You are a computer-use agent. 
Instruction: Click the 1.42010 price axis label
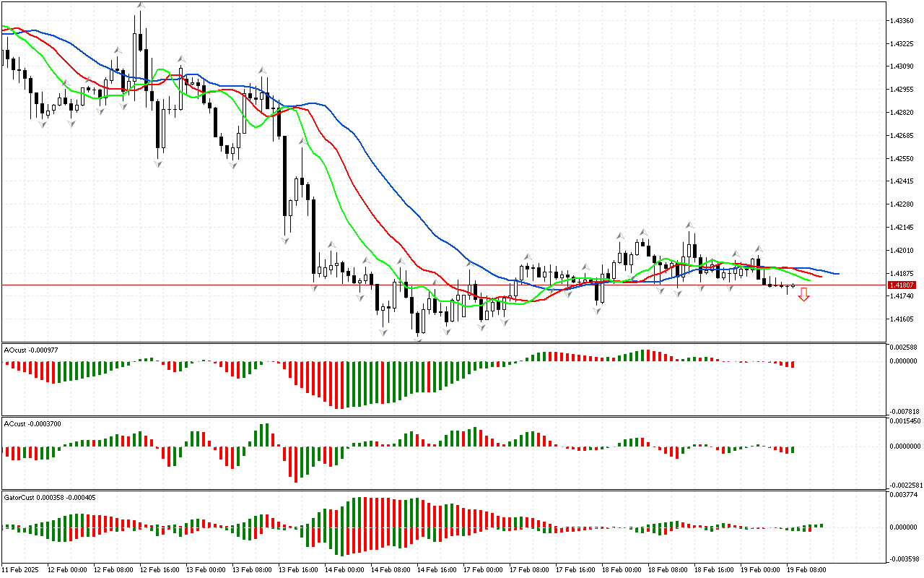point(903,251)
